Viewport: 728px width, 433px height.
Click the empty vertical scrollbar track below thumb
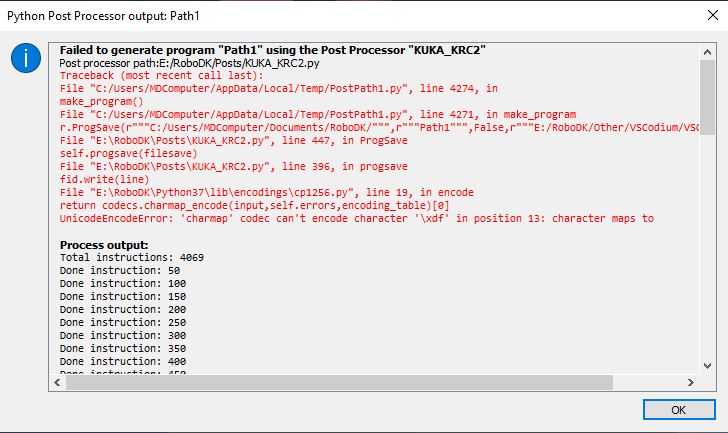708,250
